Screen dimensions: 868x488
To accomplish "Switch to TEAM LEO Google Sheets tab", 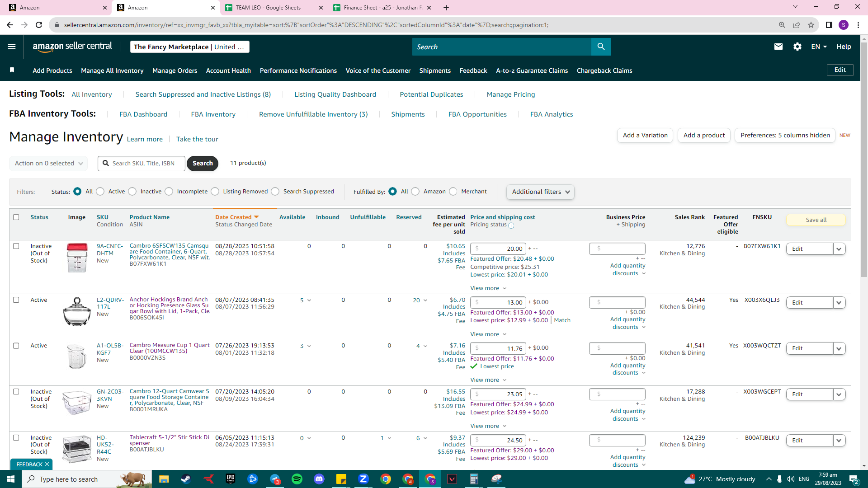I will tap(274, 8).
